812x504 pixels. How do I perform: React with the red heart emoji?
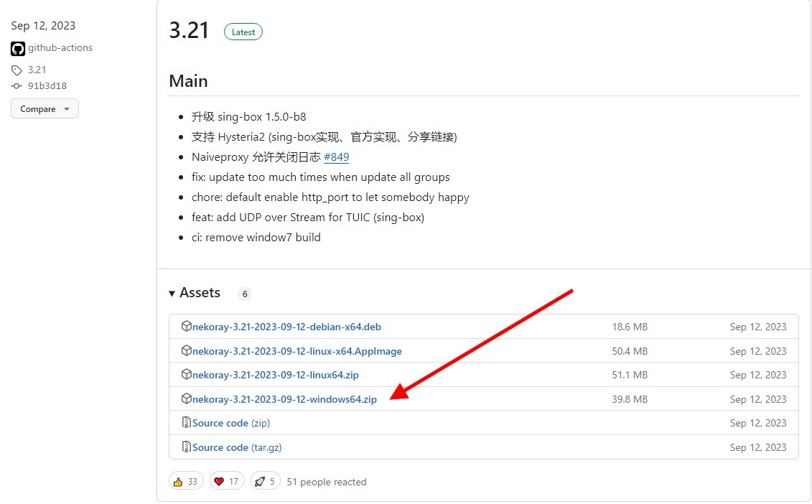pos(227,482)
